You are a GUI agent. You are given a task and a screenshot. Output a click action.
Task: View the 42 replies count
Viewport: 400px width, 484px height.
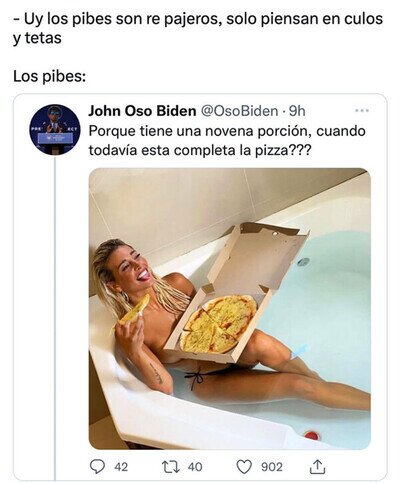click(x=121, y=467)
